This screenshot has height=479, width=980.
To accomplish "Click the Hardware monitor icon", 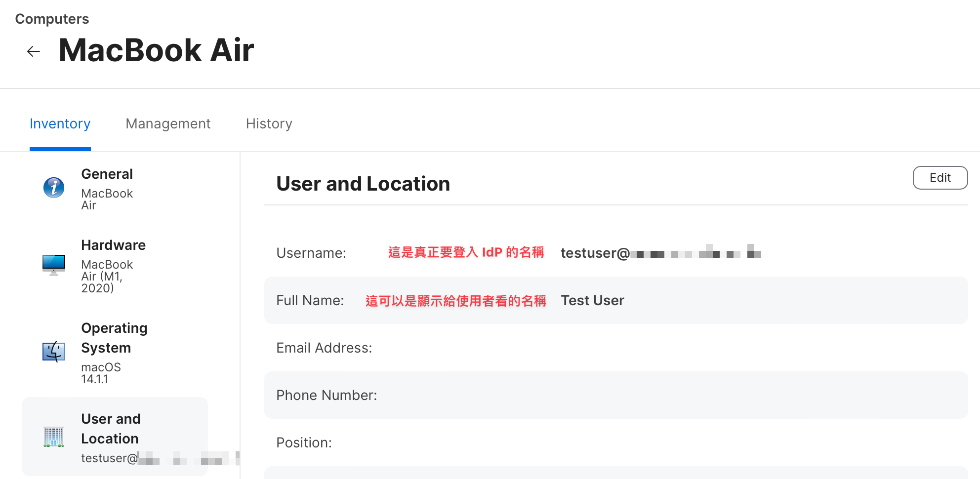I will coord(54,265).
